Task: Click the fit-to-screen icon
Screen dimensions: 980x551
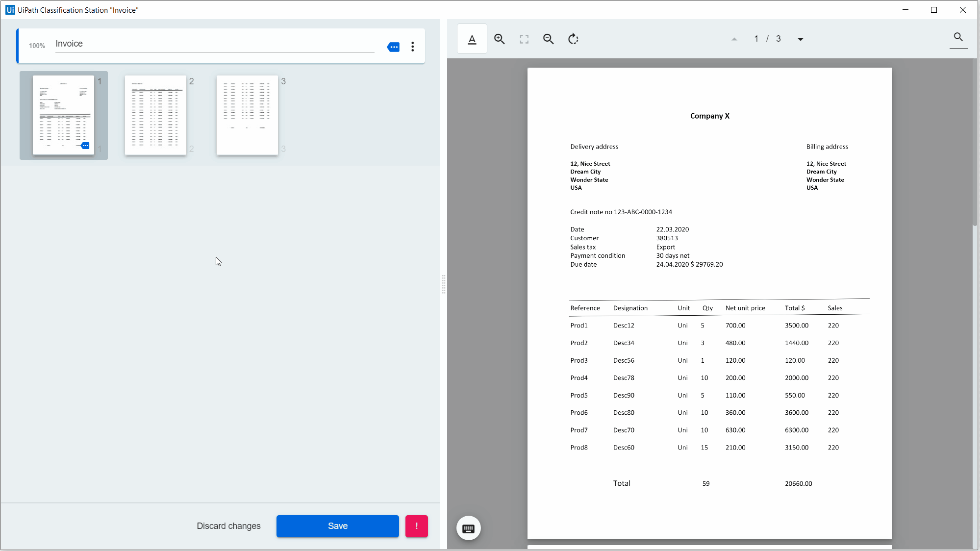Action: click(x=524, y=39)
